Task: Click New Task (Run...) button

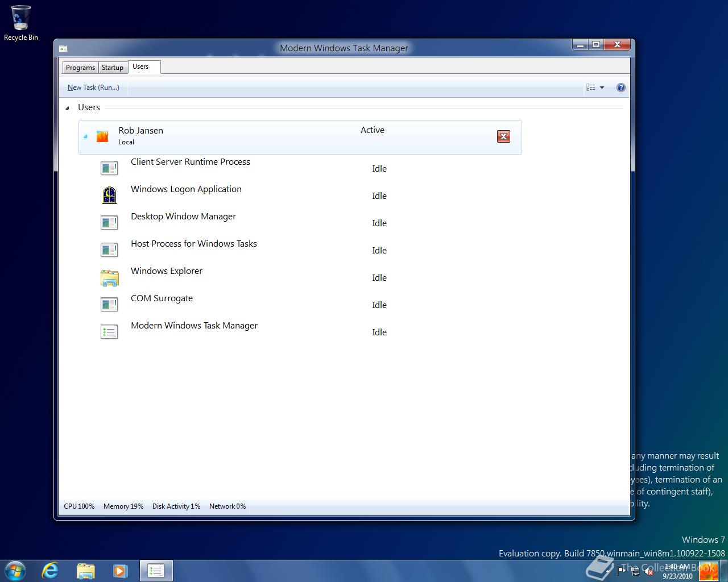Action: [x=93, y=88]
